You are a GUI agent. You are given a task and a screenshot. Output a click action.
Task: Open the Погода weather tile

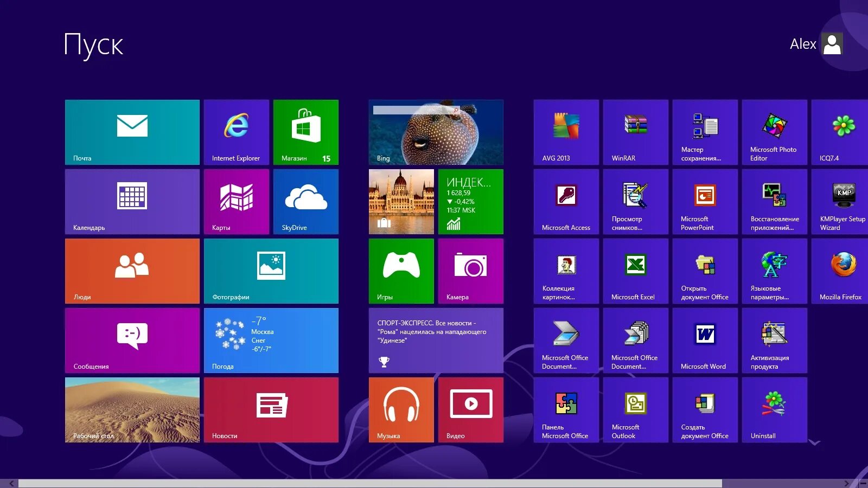pos(271,341)
